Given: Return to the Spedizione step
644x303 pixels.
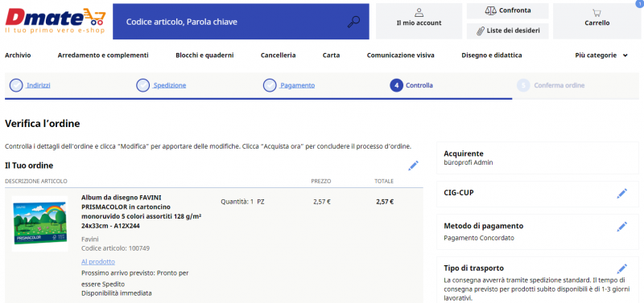Looking at the screenshot, I should (169, 85).
